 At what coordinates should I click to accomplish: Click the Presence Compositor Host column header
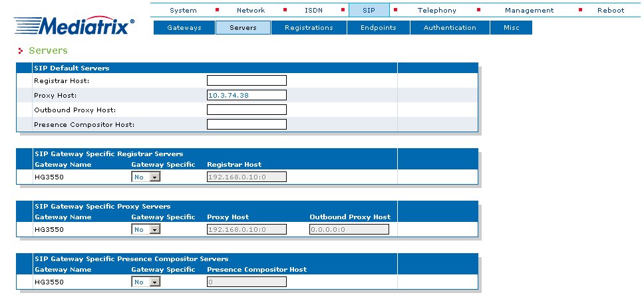(x=257, y=270)
